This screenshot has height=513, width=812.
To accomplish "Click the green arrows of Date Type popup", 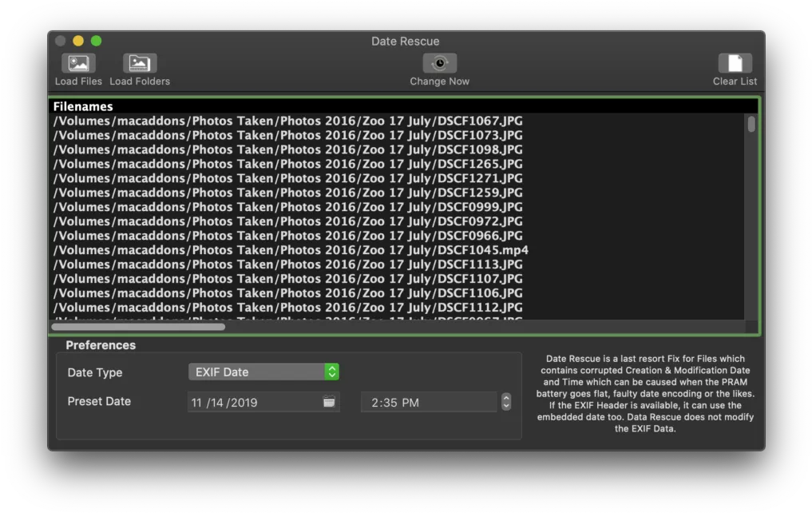I will pyautogui.click(x=332, y=372).
